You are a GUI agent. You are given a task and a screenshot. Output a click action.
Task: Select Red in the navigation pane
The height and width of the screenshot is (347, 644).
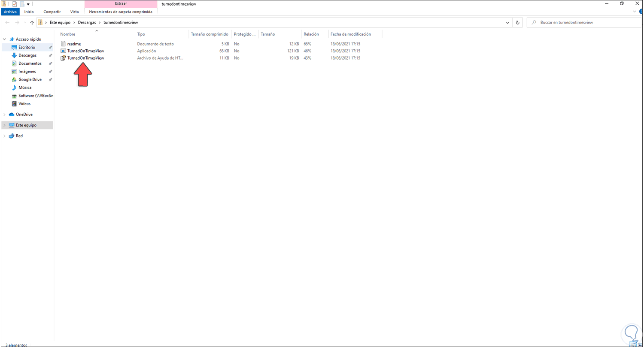tap(19, 136)
